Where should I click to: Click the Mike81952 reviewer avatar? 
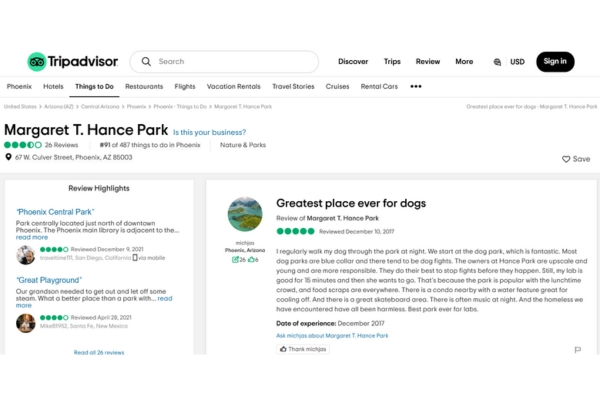tap(25, 323)
